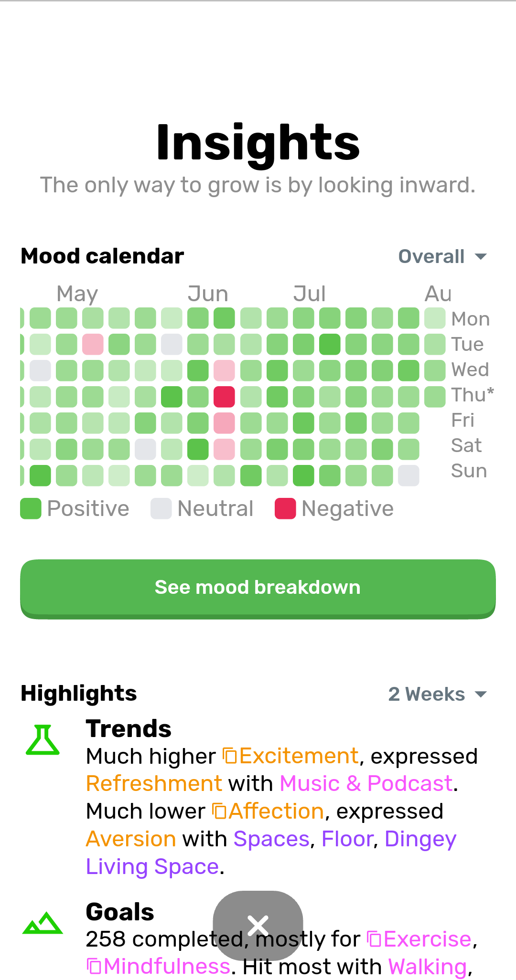Select the Thu* weekday label
This screenshot has width=516, height=980.
click(x=472, y=395)
